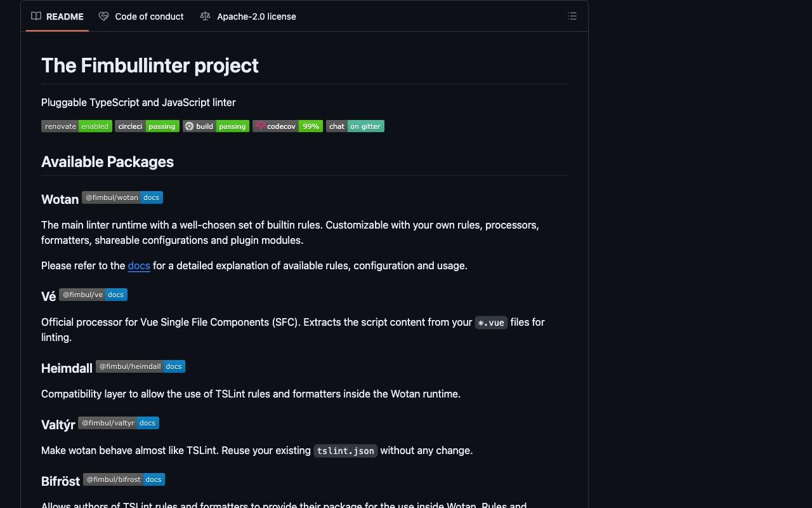The image size is (812, 508).
Task: Click the 'Valtýr' heading
Action: pos(58,425)
